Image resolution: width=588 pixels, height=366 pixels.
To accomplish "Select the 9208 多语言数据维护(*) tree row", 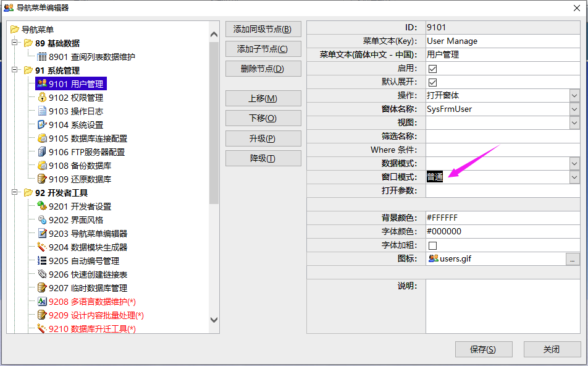I will pyautogui.click(x=92, y=302).
